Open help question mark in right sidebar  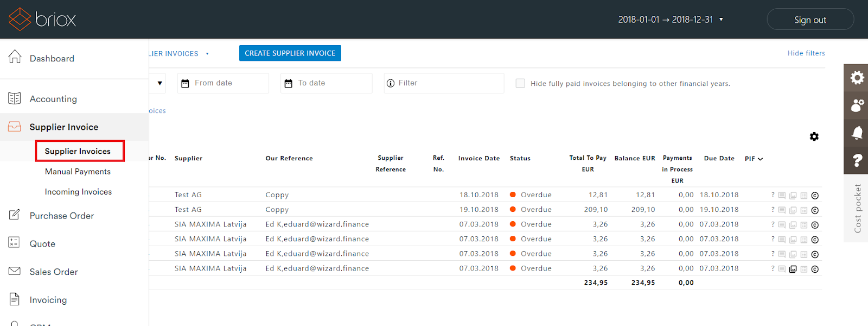click(857, 160)
